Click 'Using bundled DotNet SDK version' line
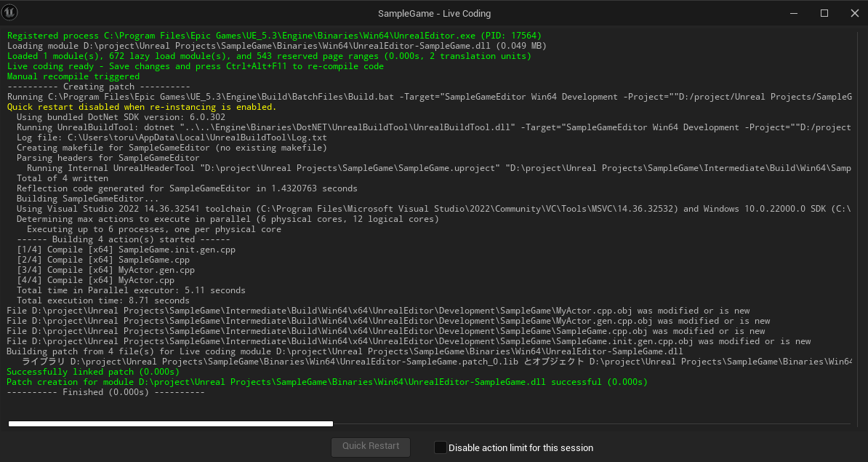 [121, 117]
